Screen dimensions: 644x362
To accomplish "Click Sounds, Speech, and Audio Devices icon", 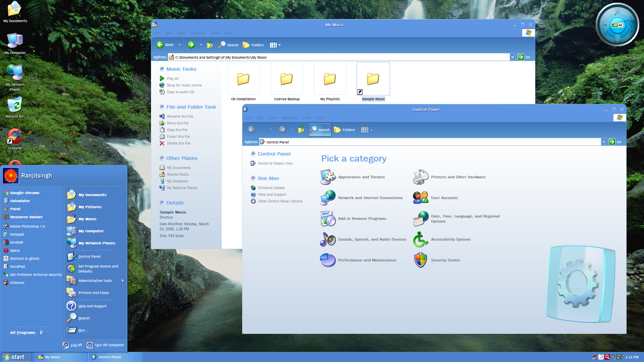I will pyautogui.click(x=328, y=239).
